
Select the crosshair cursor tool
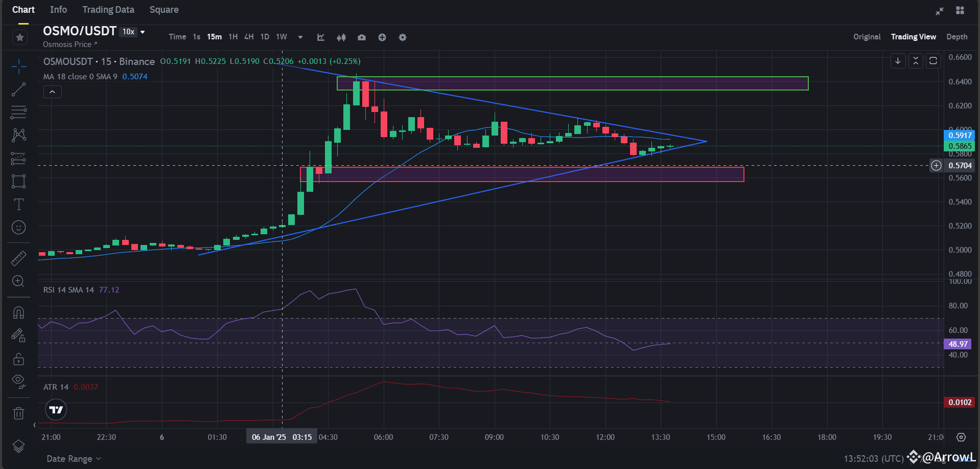(x=19, y=66)
